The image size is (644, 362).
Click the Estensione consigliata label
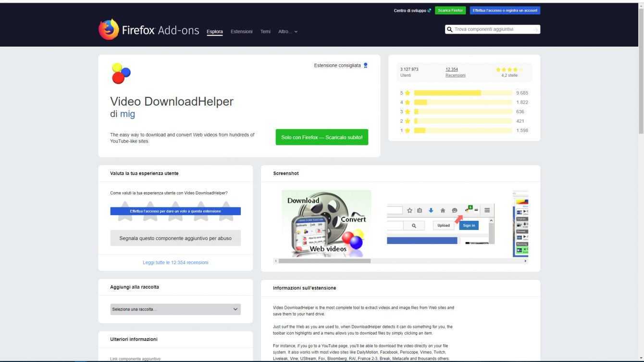pos(337,66)
